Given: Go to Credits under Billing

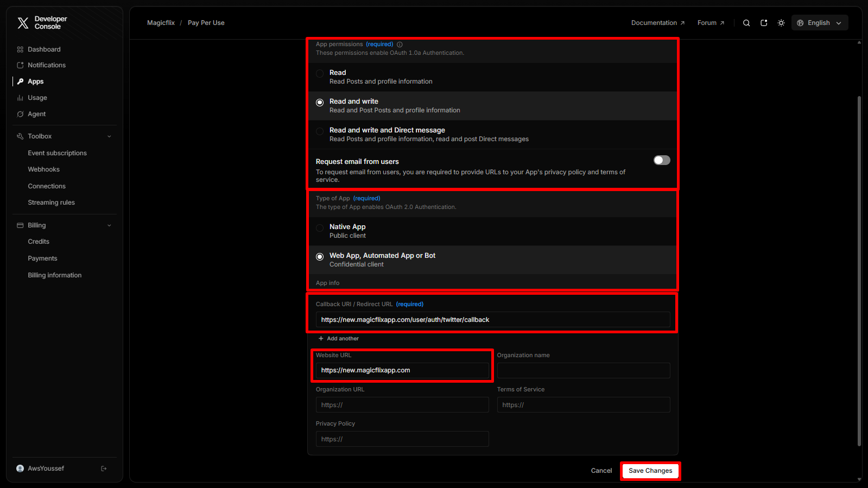Looking at the screenshot, I should 39,242.
